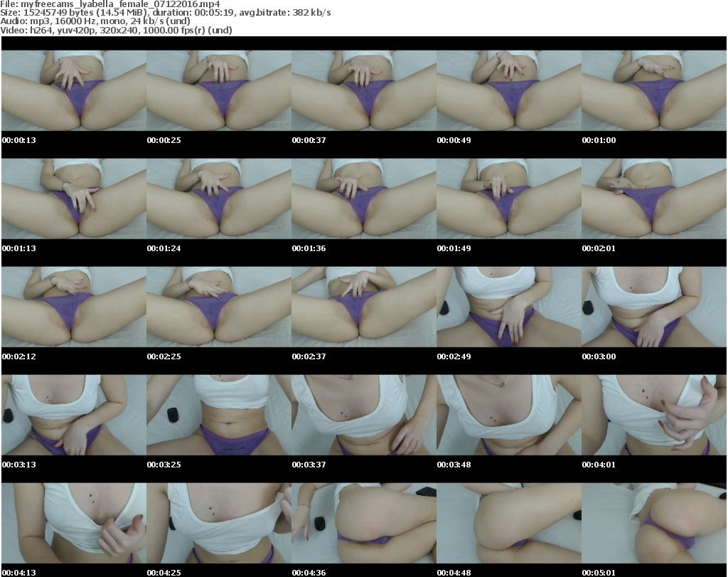Image resolution: width=728 pixels, height=577 pixels.
Task: Click the file name line in the header
Action: pos(110,4)
